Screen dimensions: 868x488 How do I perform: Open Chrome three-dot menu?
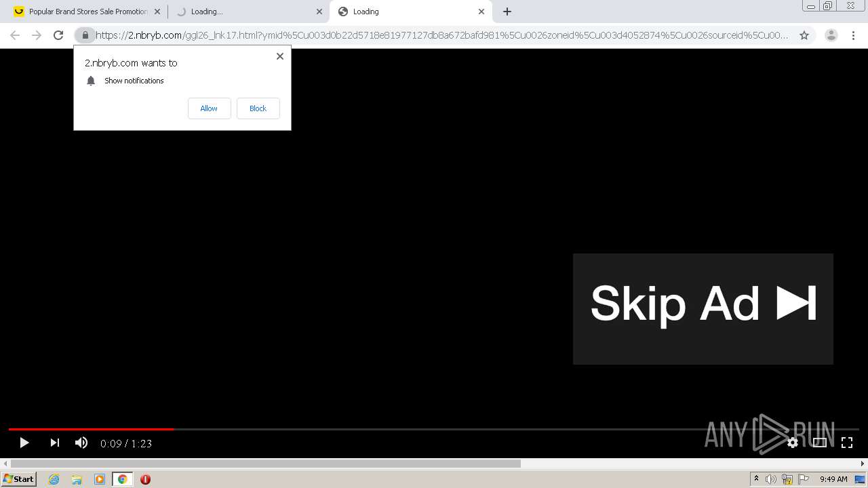pos(853,35)
